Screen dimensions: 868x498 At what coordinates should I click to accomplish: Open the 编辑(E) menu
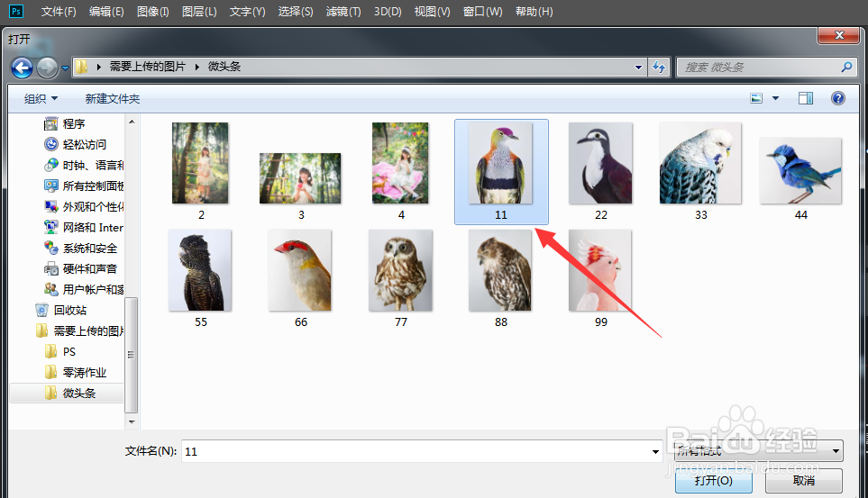point(106,11)
